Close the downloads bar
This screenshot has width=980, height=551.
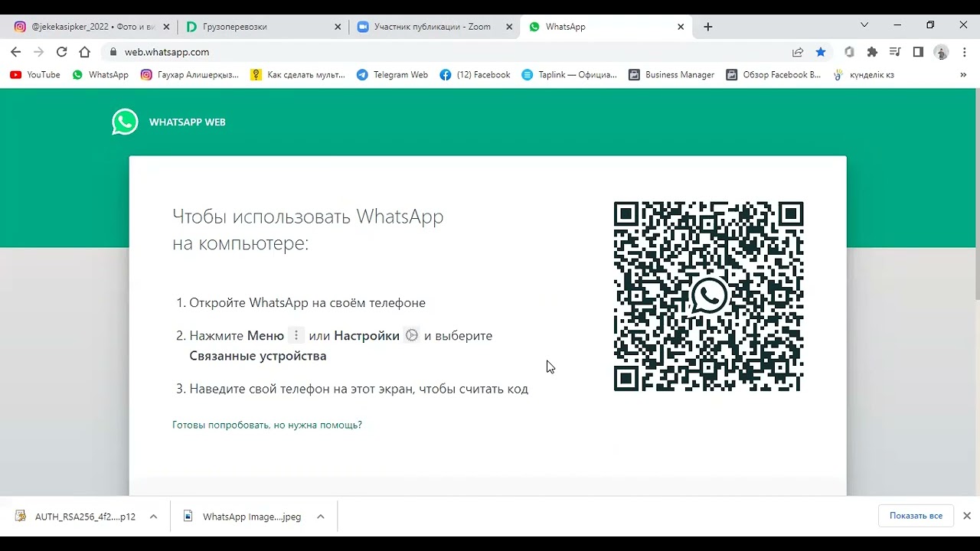[x=967, y=516]
